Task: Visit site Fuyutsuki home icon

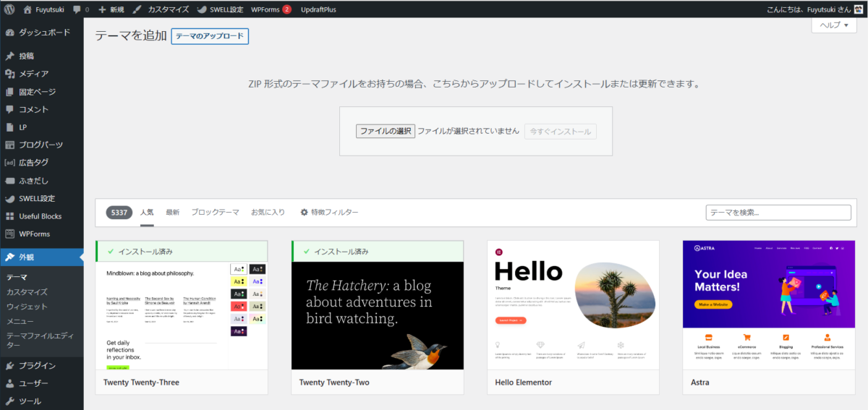Action: [x=27, y=9]
